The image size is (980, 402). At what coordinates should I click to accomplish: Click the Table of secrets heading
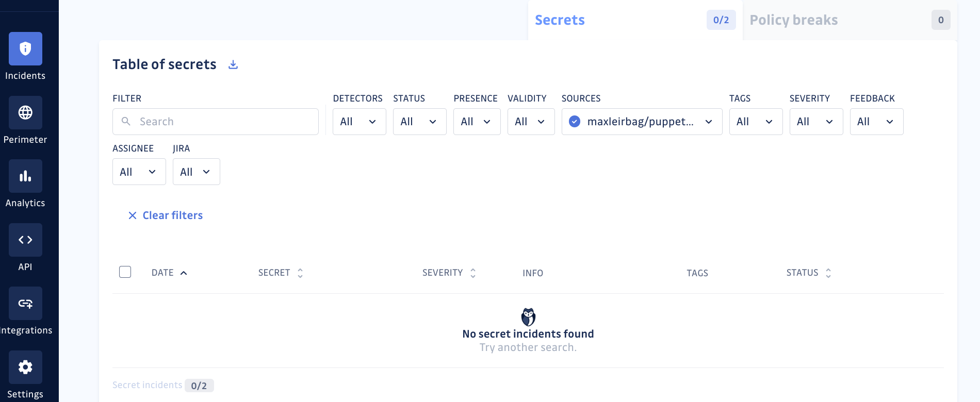(165, 64)
